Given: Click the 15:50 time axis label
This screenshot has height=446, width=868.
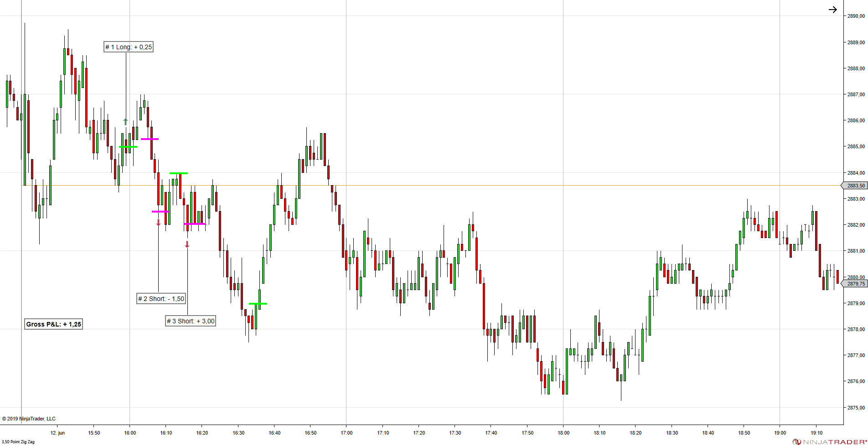Looking at the screenshot, I should coord(94,433).
